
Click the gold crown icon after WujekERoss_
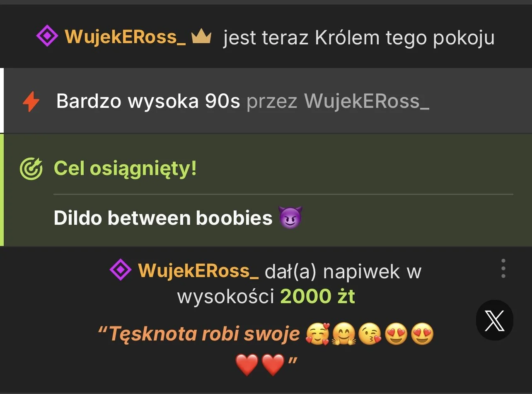point(201,37)
